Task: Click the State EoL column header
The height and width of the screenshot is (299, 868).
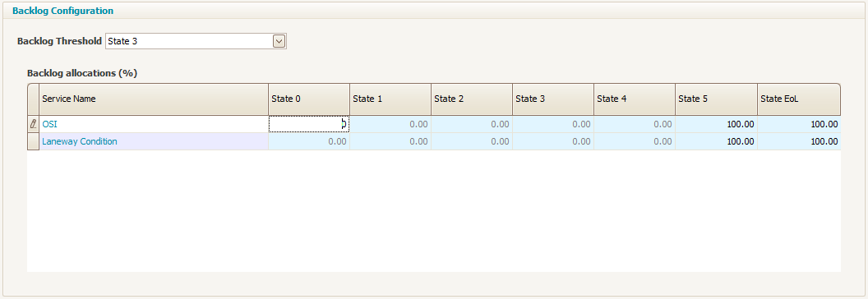Action: (x=799, y=99)
